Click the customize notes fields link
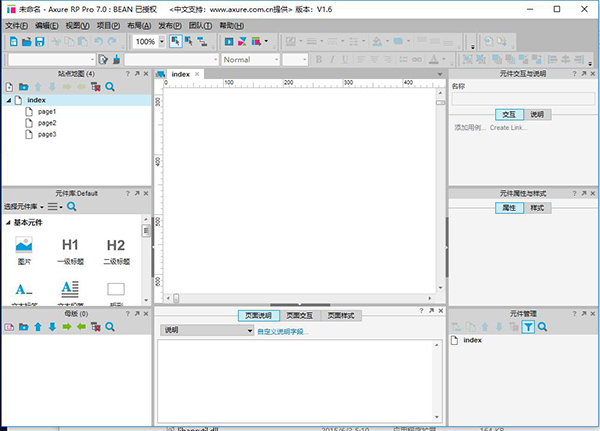This screenshot has width=600, height=431. (282, 331)
